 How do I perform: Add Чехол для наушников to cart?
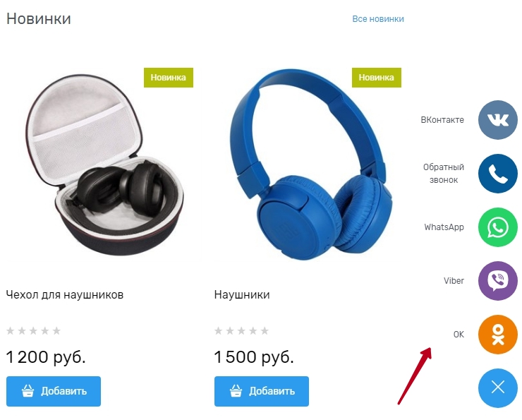[54, 391]
